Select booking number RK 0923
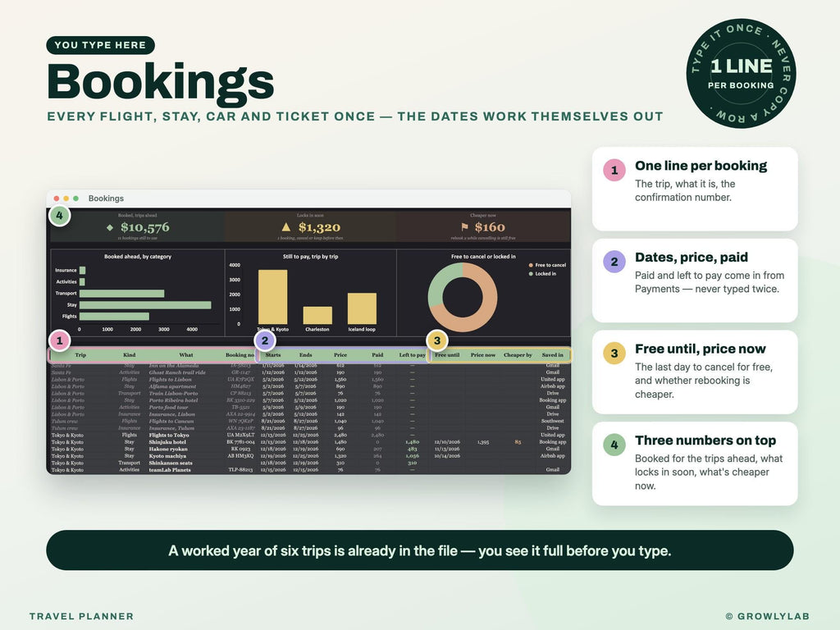840x630 pixels. [240, 450]
